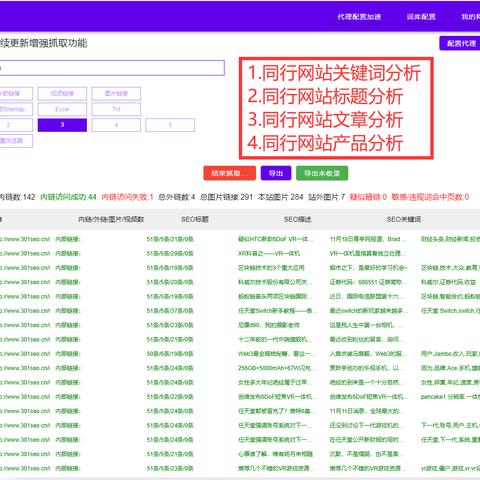Image resolution: width=480 pixels, height=480 pixels.
Task: Open the 代理配置加速 menu item
Action: 359,17
